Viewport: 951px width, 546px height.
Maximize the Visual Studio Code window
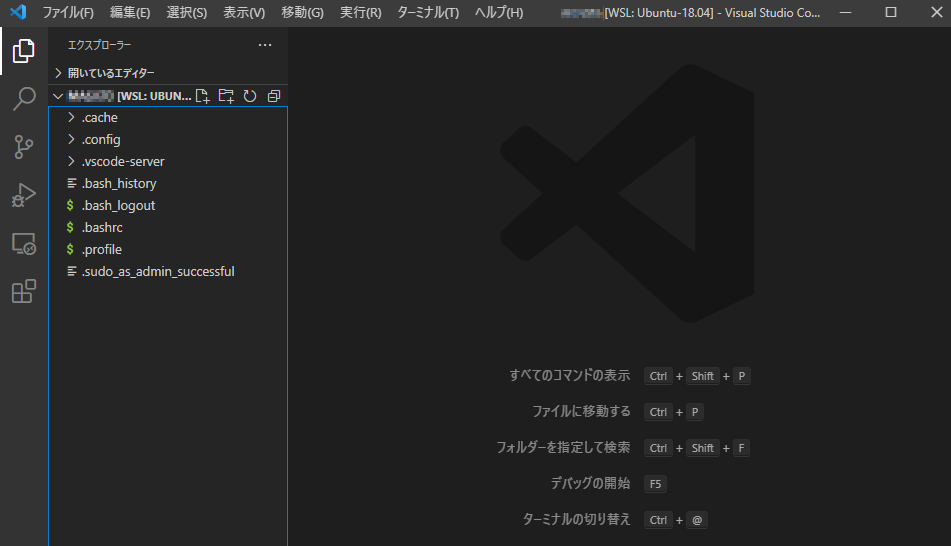click(x=891, y=13)
